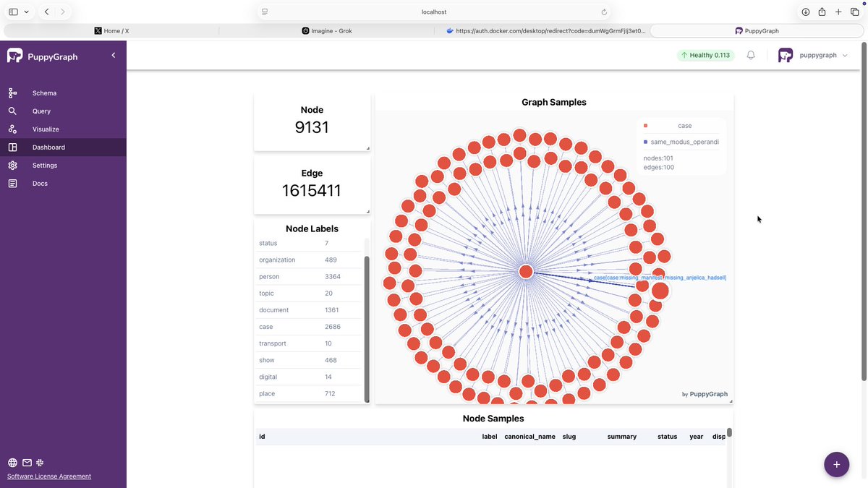Click the case missing_manifest node label
868x488 pixels.
pyautogui.click(x=660, y=278)
